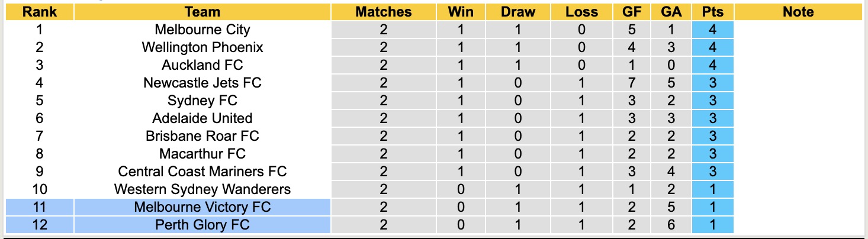Click the Team column header
The image size is (868, 239).
tap(202, 12)
